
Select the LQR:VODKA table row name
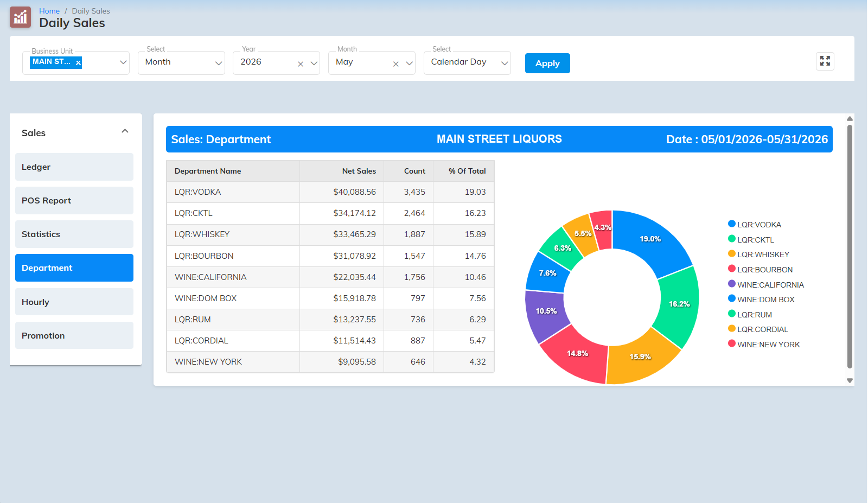click(x=197, y=192)
